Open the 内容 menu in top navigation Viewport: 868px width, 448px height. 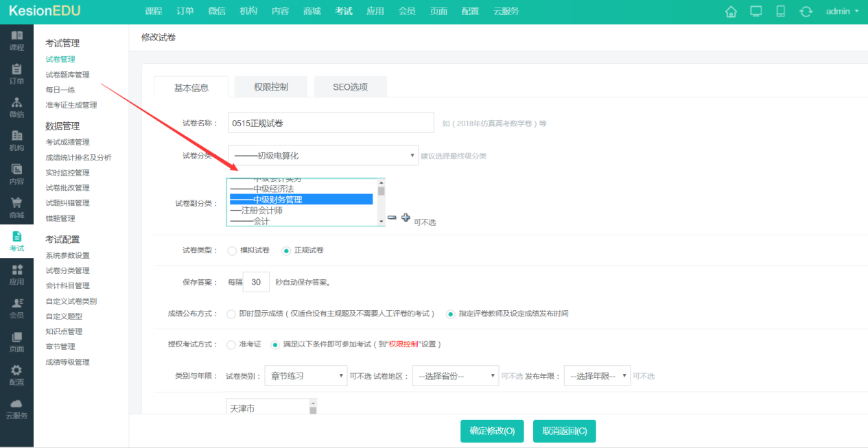point(280,11)
